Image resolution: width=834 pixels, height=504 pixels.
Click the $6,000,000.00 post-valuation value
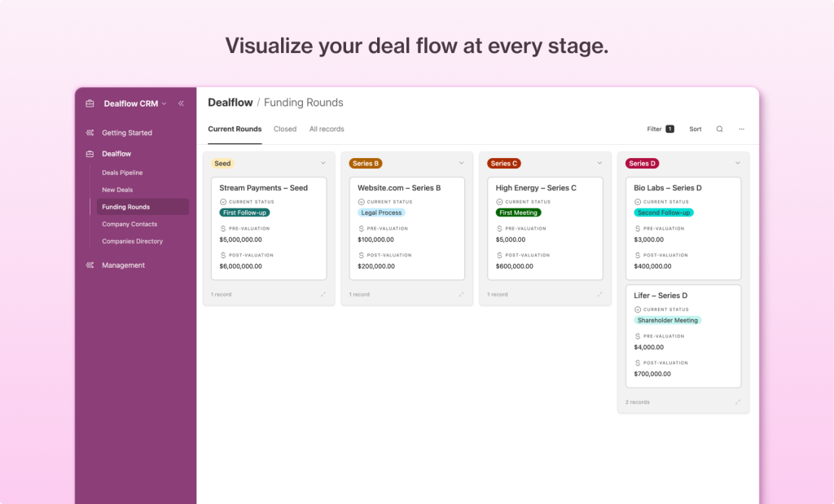tap(240, 265)
